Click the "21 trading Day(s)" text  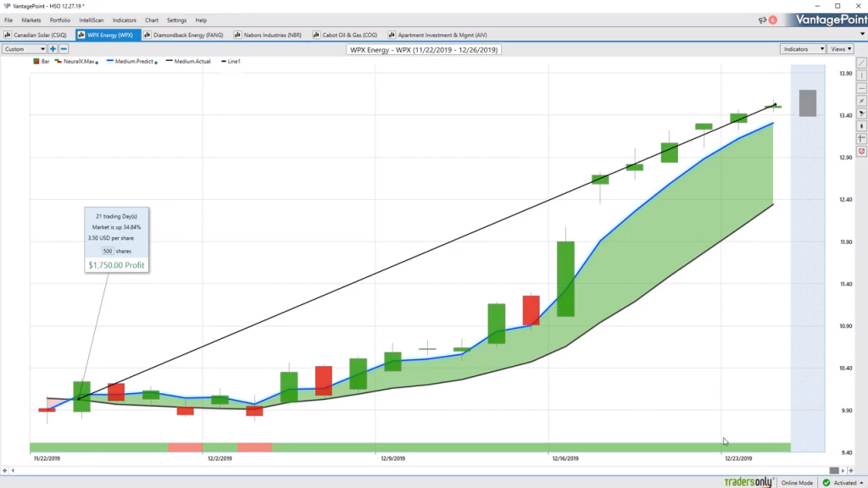116,216
